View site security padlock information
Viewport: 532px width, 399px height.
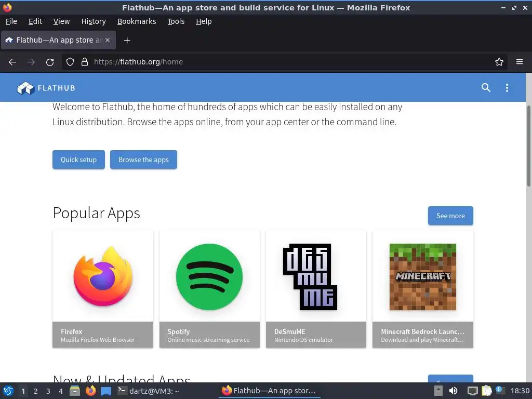(85, 62)
